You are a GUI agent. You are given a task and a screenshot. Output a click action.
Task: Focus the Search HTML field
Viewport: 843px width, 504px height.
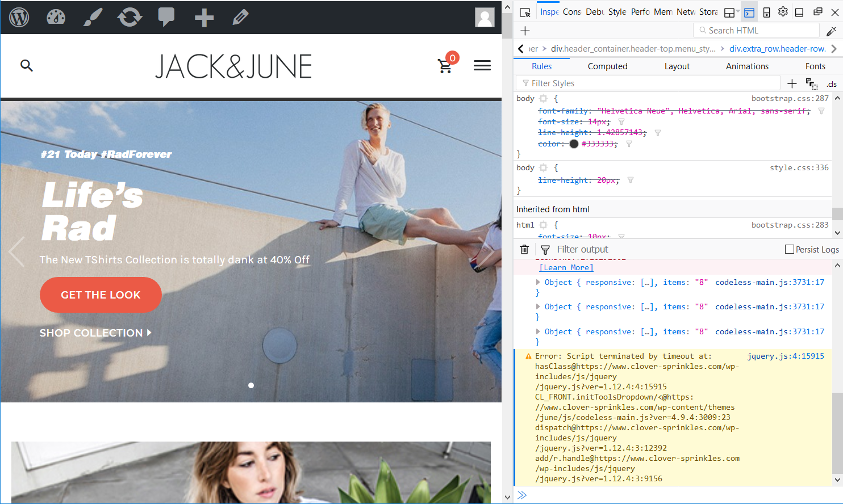tap(756, 31)
